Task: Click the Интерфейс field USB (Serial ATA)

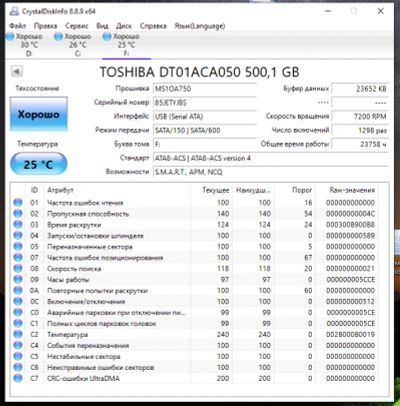Action: point(205,116)
